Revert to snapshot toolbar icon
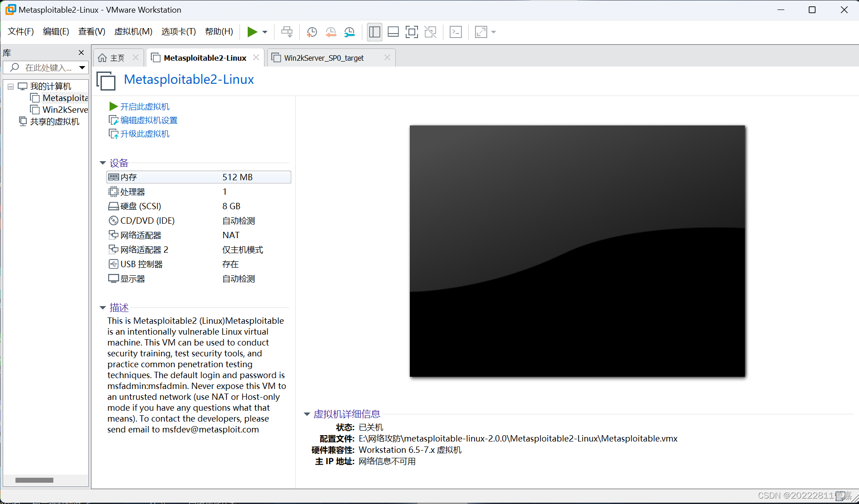The width and height of the screenshot is (859, 504). coord(331,32)
